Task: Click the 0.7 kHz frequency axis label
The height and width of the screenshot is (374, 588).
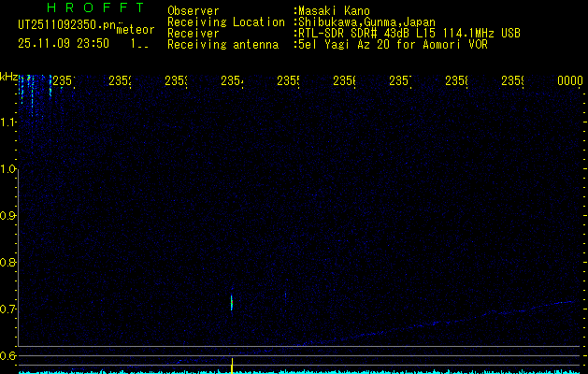Action: [7, 309]
